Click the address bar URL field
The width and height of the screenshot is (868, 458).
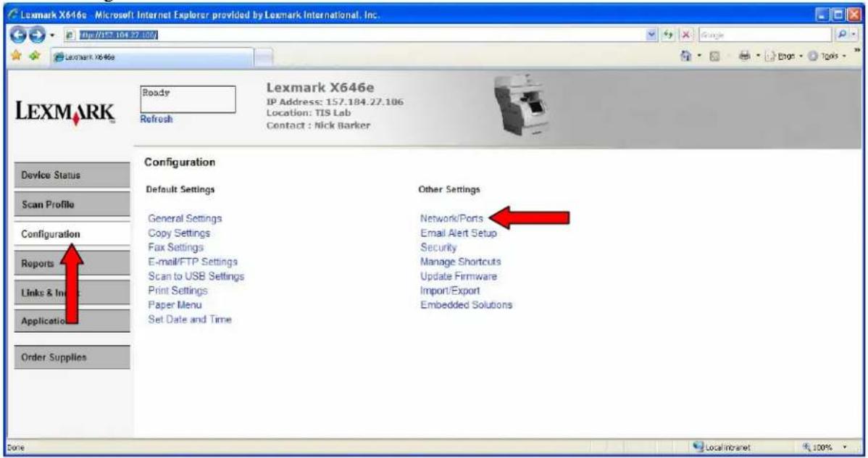[354, 35]
